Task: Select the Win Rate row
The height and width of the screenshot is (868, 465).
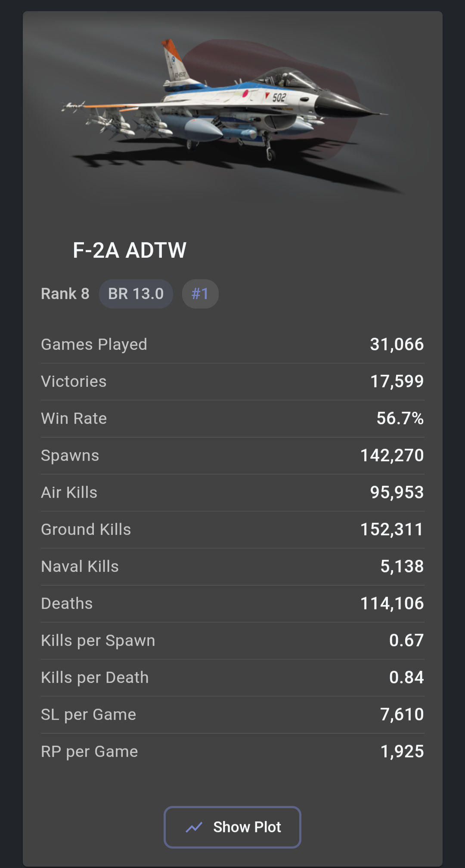Action: [232, 418]
